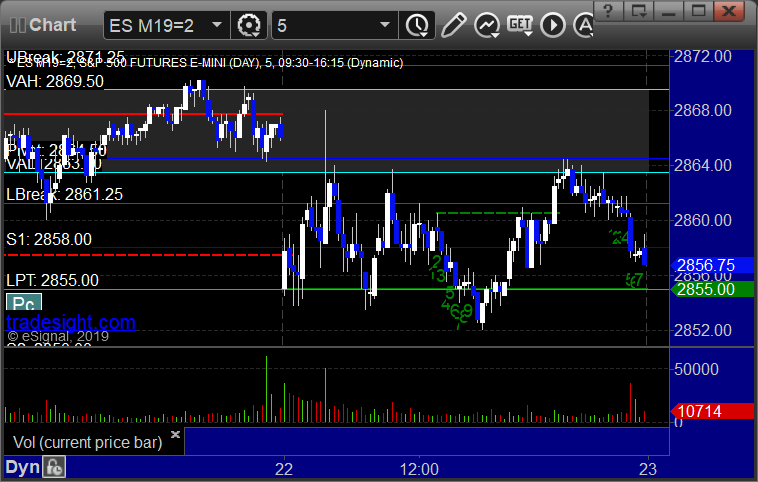The image size is (758, 482).
Task: Click the detach window icon in title bar
Action: [639, 10]
